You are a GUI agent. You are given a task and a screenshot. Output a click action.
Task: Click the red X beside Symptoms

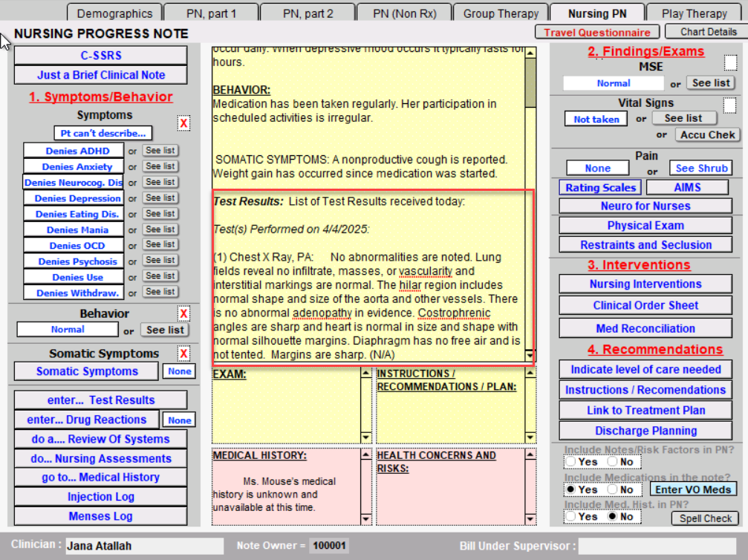[183, 123]
